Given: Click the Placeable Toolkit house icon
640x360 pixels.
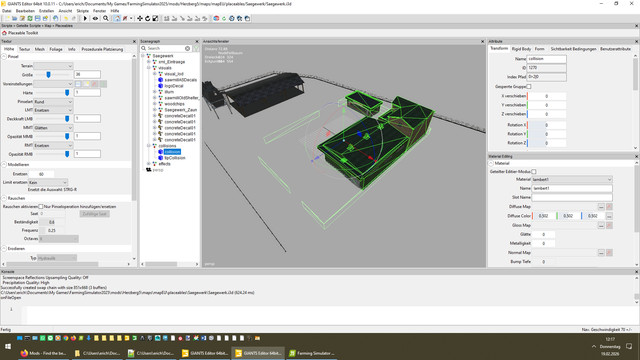Looking at the screenshot, I should click(4, 33).
